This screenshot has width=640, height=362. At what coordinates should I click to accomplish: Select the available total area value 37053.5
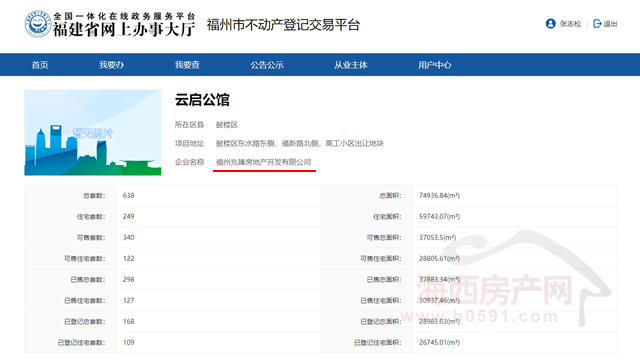(x=437, y=238)
